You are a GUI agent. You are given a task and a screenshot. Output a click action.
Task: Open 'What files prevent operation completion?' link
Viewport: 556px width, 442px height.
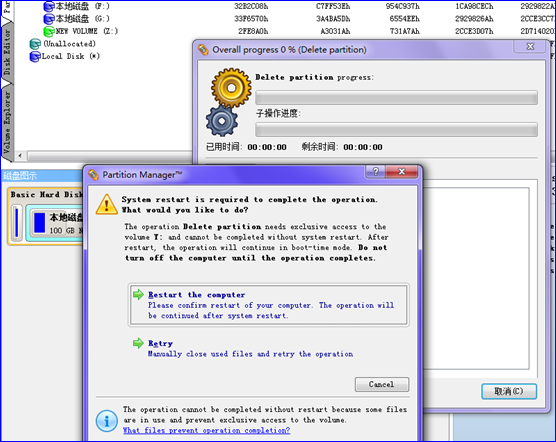(206, 430)
